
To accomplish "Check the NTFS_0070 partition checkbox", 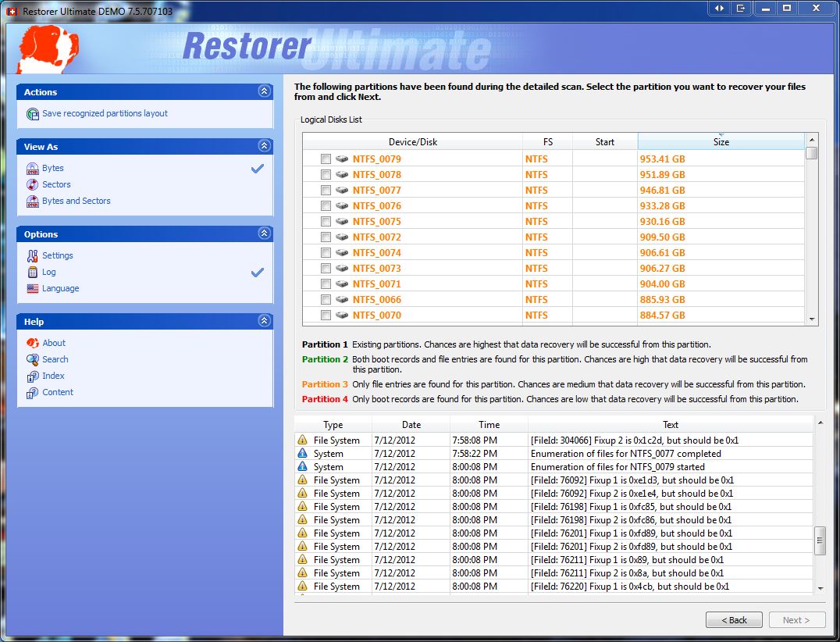I will tap(326, 315).
